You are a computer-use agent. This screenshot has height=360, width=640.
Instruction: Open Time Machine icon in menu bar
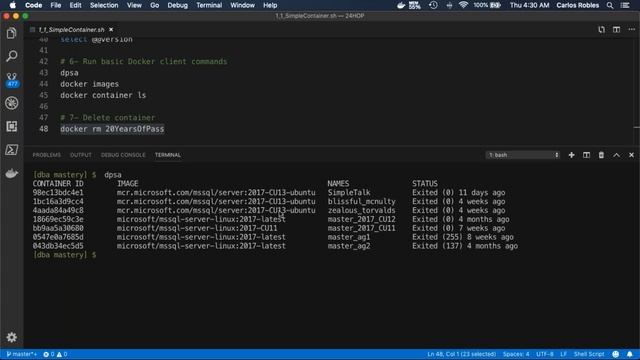click(x=433, y=5)
